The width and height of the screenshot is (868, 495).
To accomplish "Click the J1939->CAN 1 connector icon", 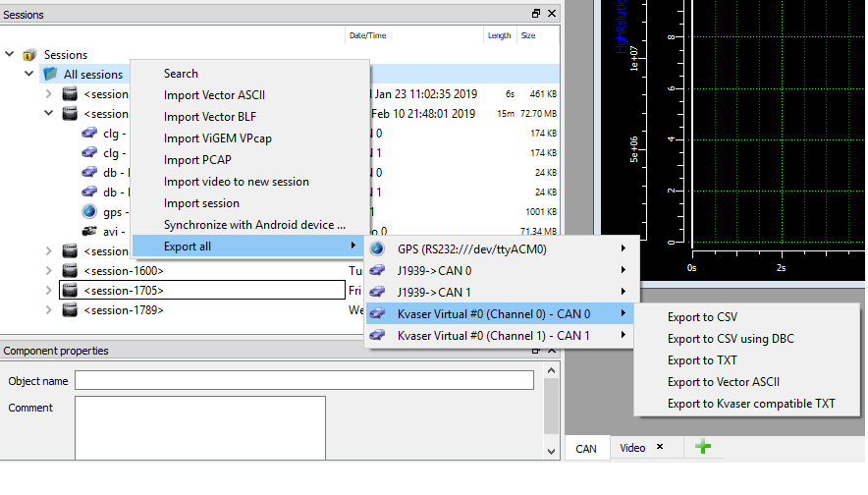I will point(377,292).
